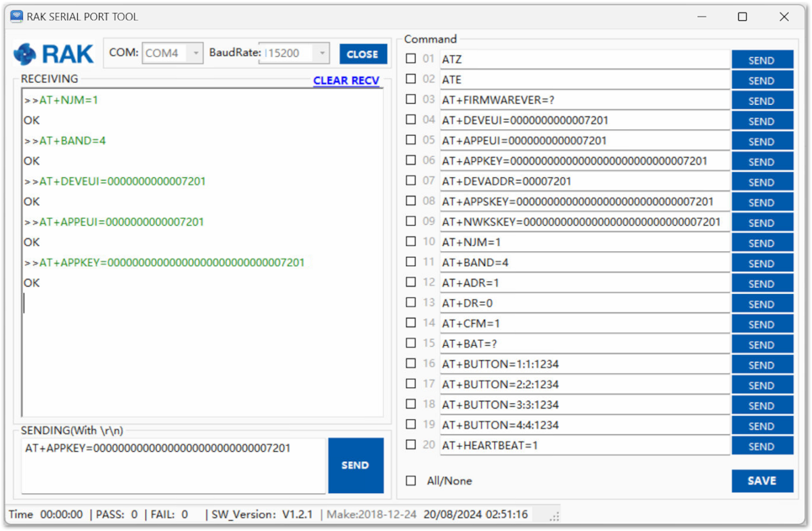Image resolution: width=812 pixels, height=531 pixels.
Task: Toggle the All/None checkbox
Action: click(411, 481)
